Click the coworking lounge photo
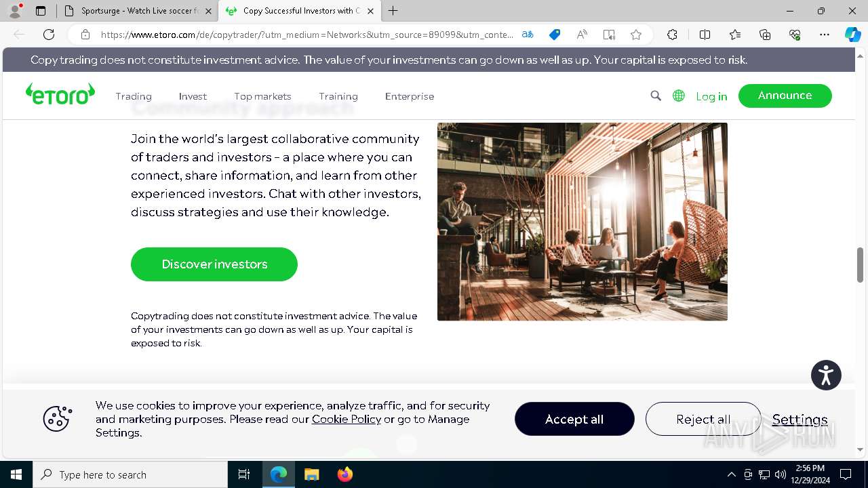Image resolution: width=868 pixels, height=488 pixels. (583, 222)
